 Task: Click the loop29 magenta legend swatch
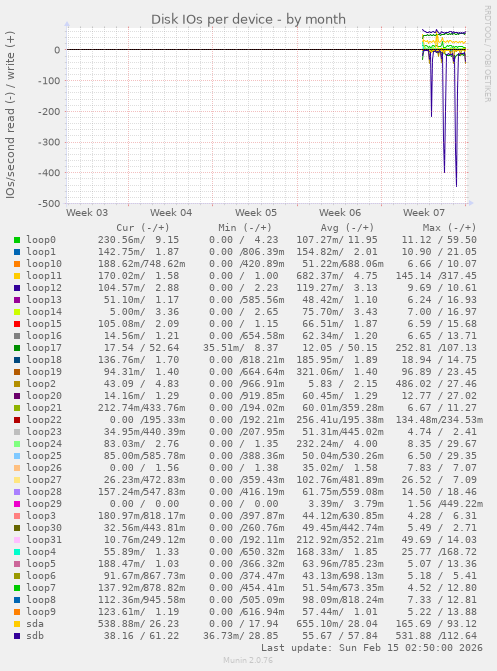coord(17,504)
